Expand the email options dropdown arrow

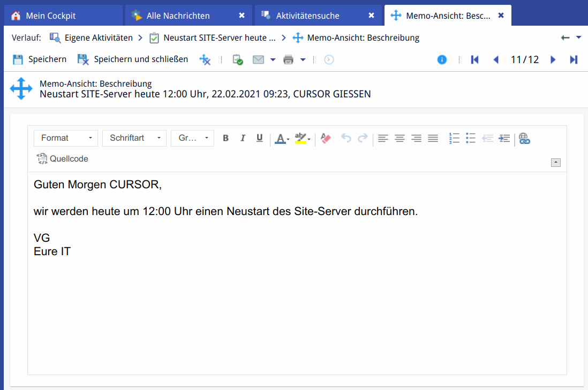(273, 59)
